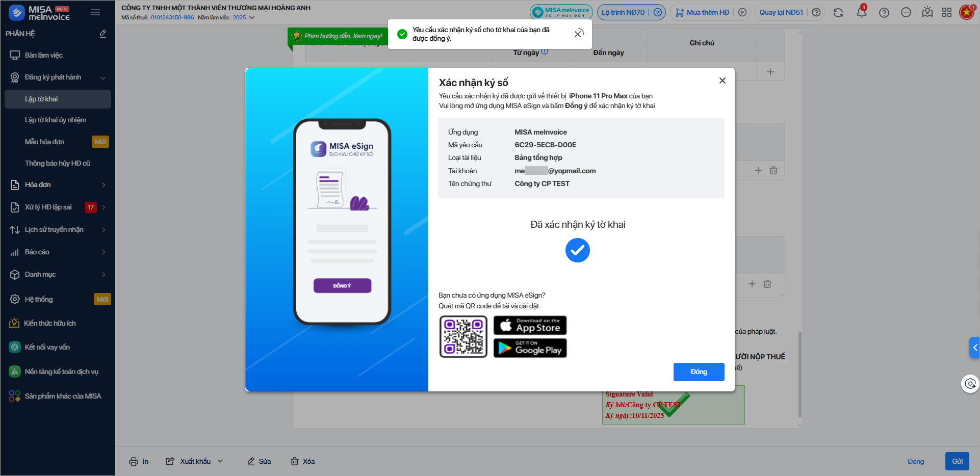Image resolution: width=980 pixels, height=476 pixels.
Task: Open the apps grid icon
Action: pyautogui.click(x=947, y=13)
